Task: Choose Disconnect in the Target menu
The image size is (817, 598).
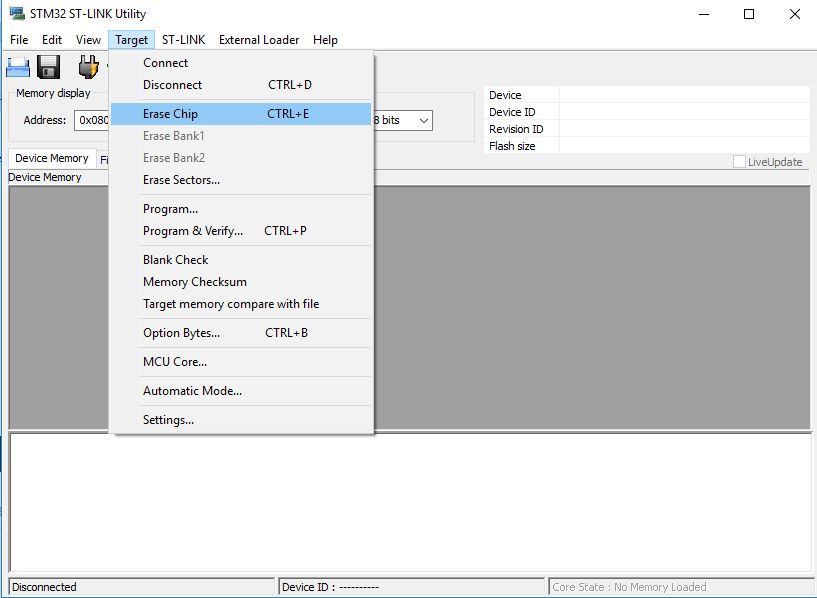Action: [x=241, y=85]
